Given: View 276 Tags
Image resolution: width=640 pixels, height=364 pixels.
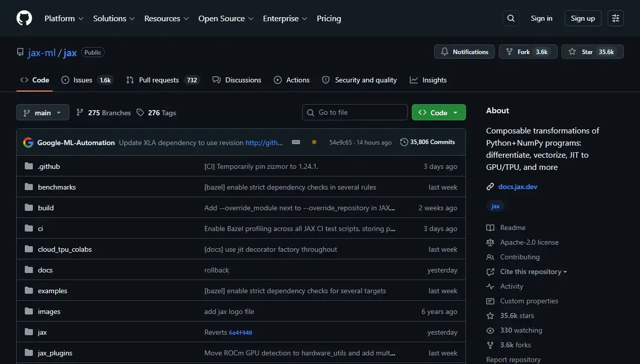Looking at the screenshot, I should (x=156, y=113).
